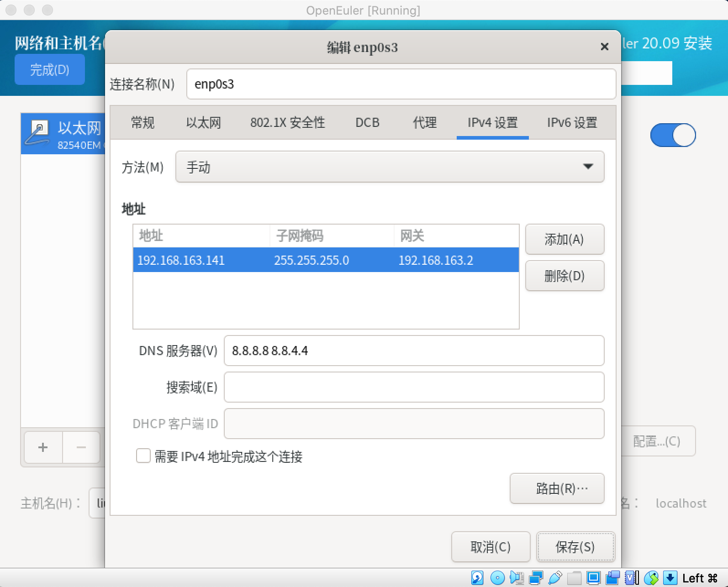Click the network adapters status icon
The height and width of the screenshot is (587, 728).
tap(536, 578)
